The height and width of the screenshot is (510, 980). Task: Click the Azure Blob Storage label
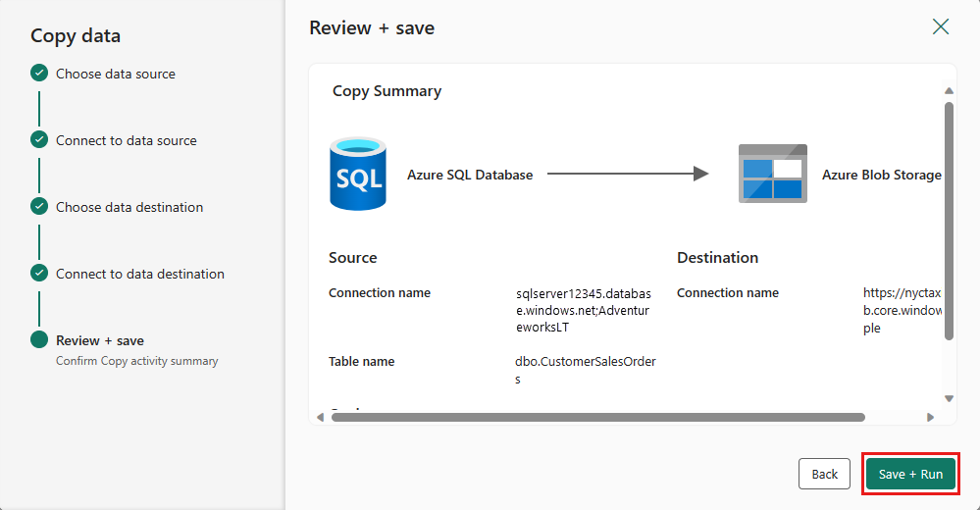click(881, 175)
